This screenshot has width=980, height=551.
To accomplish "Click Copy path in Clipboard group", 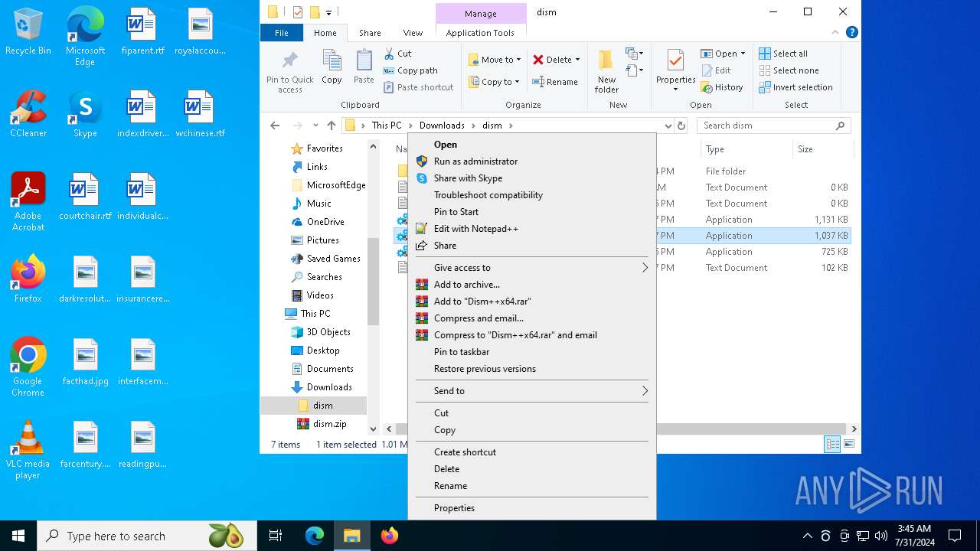I will pos(410,70).
